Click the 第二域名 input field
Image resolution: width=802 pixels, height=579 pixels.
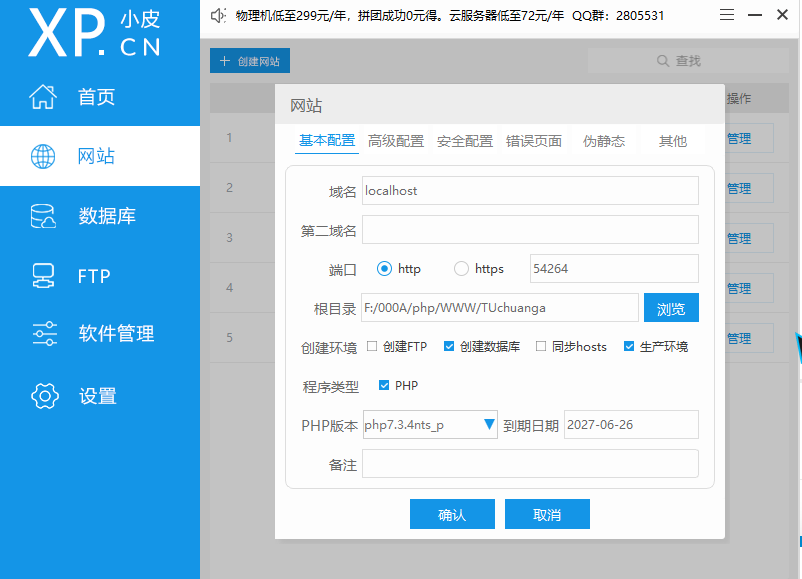click(530, 230)
